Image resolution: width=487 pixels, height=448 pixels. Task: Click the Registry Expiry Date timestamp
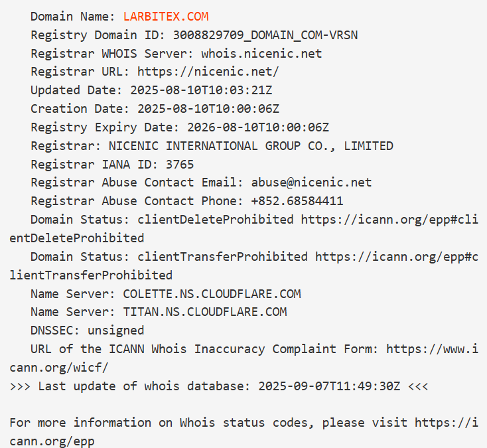tap(258, 127)
